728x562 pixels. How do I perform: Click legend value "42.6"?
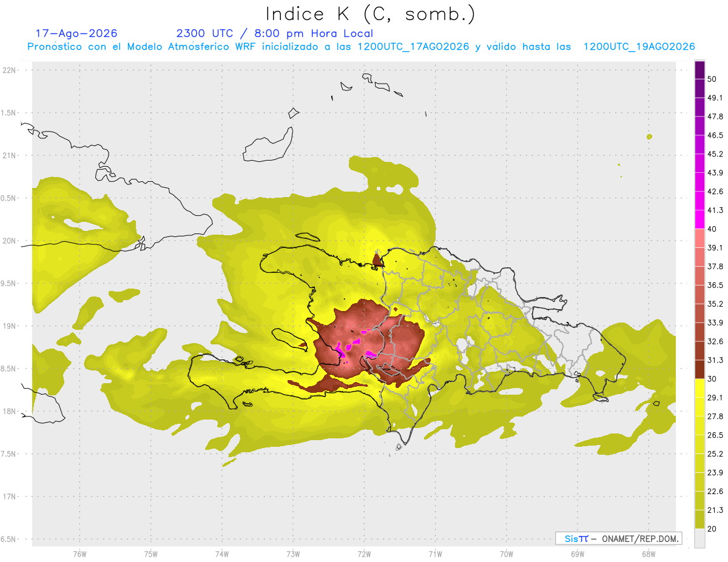point(715,192)
